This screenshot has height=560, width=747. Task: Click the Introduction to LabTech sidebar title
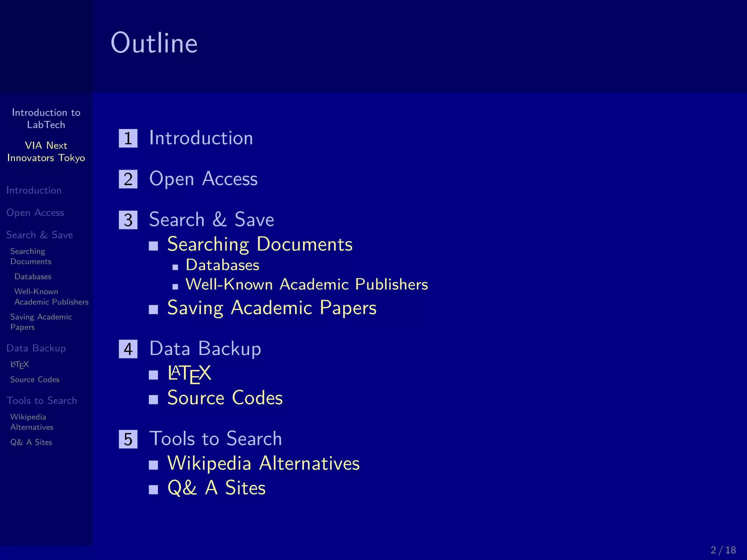(46, 118)
